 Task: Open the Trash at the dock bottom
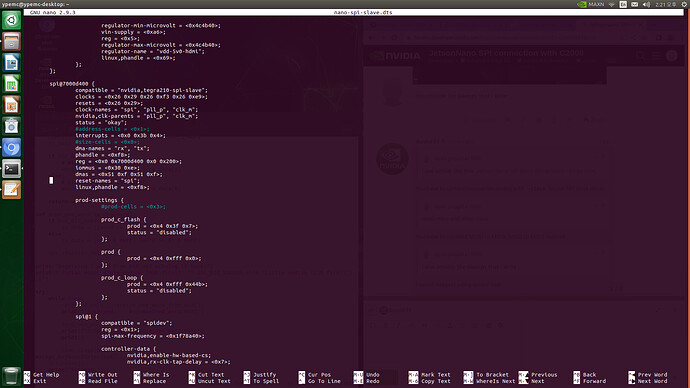tap(11, 377)
